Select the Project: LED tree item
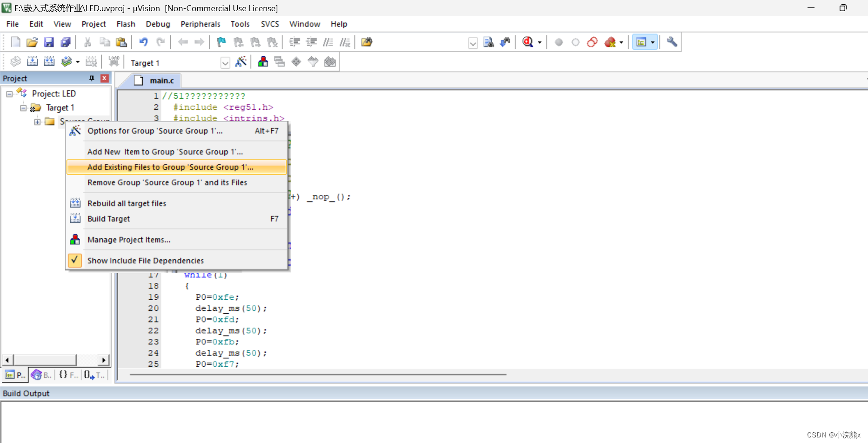 click(x=53, y=94)
